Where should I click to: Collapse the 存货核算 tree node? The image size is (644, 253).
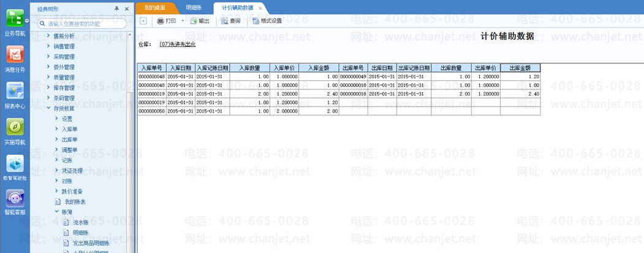pos(48,108)
